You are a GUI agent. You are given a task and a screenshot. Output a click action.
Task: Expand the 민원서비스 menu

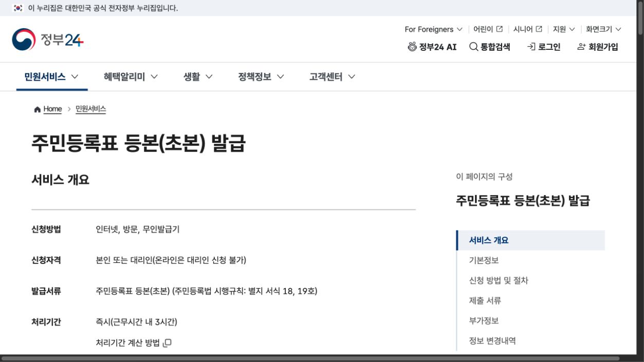[x=51, y=77]
